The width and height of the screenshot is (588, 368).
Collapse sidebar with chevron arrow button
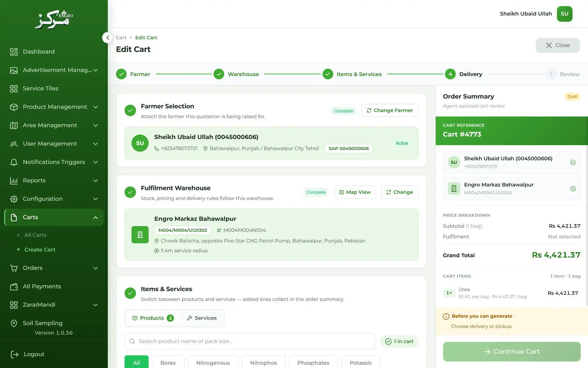tap(107, 38)
